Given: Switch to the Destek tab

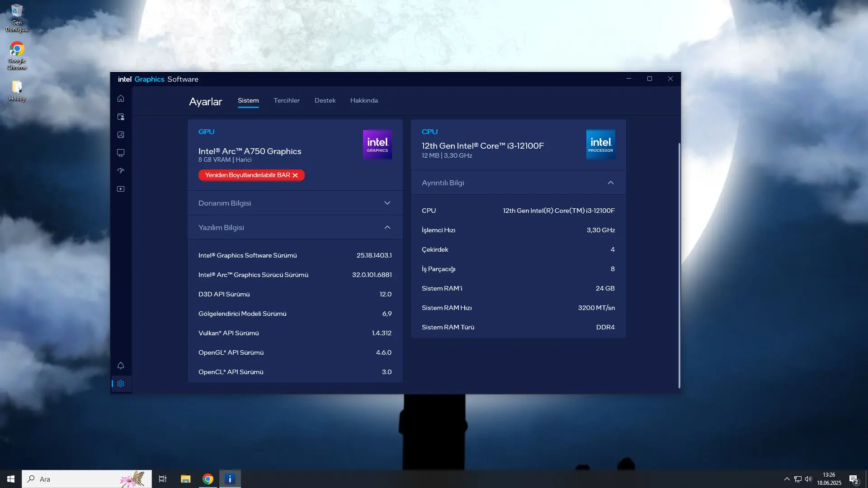Looking at the screenshot, I should click(x=325, y=100).
